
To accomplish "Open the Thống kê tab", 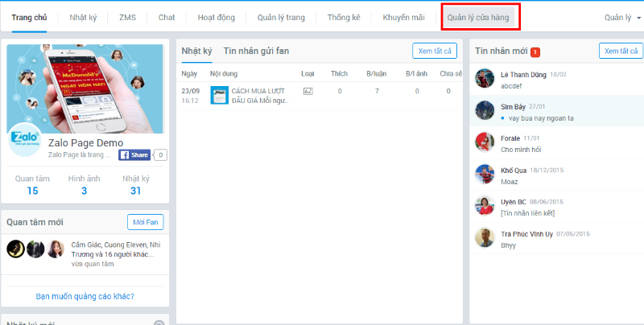I will [x=344, y=18].
